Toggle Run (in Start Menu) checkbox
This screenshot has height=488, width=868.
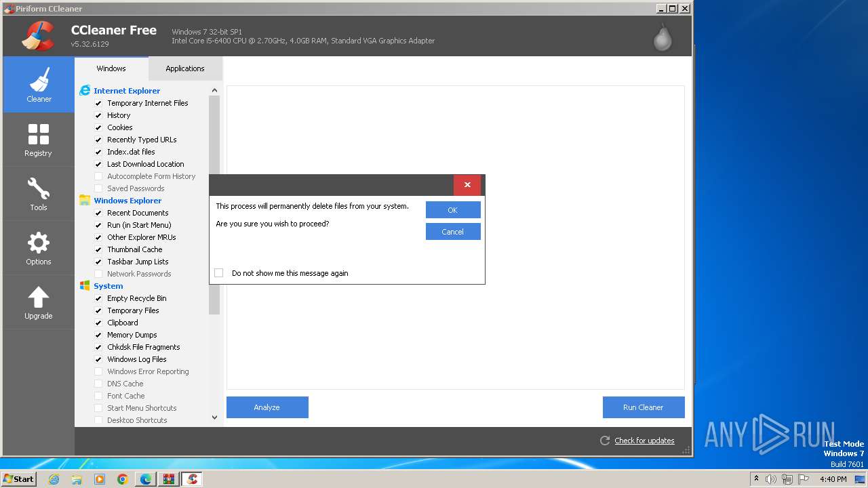click(98, 225)
